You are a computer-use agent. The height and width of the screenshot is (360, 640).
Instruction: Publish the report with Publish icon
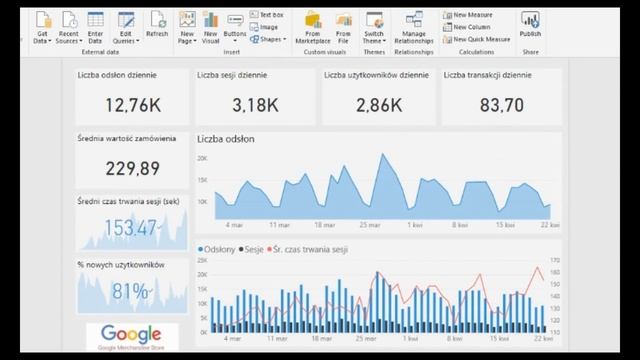[530, 20]
